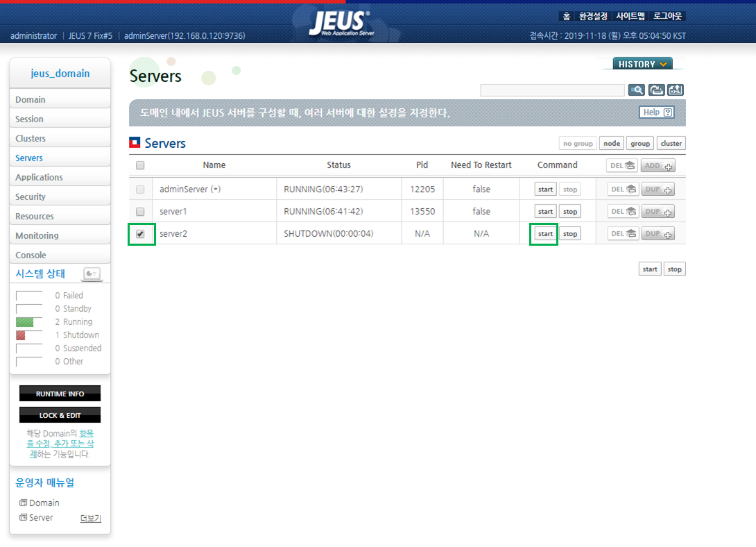The image size is (756, 547).
Task: Click the 로그아웃 link
Action: click(668, 17)
